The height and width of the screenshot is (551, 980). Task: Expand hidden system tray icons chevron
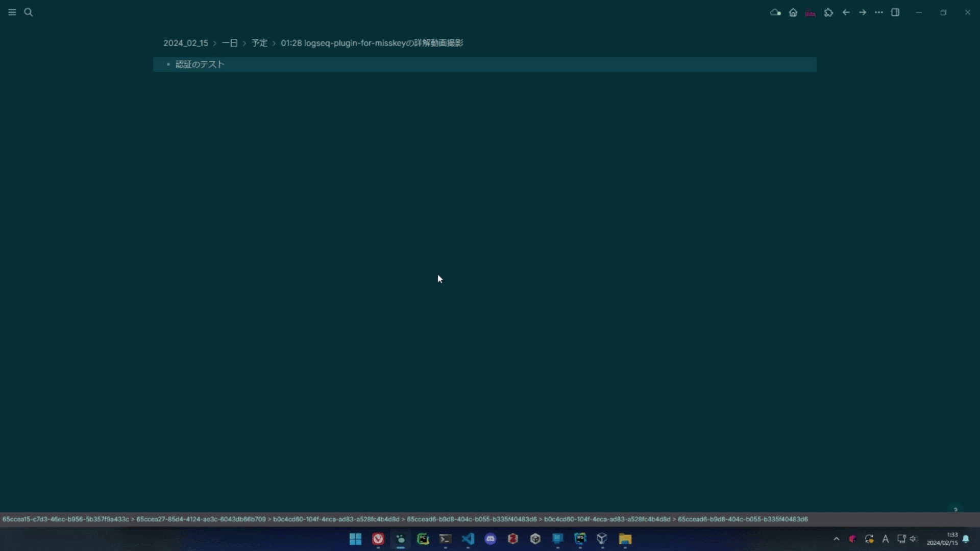[836, 539]
